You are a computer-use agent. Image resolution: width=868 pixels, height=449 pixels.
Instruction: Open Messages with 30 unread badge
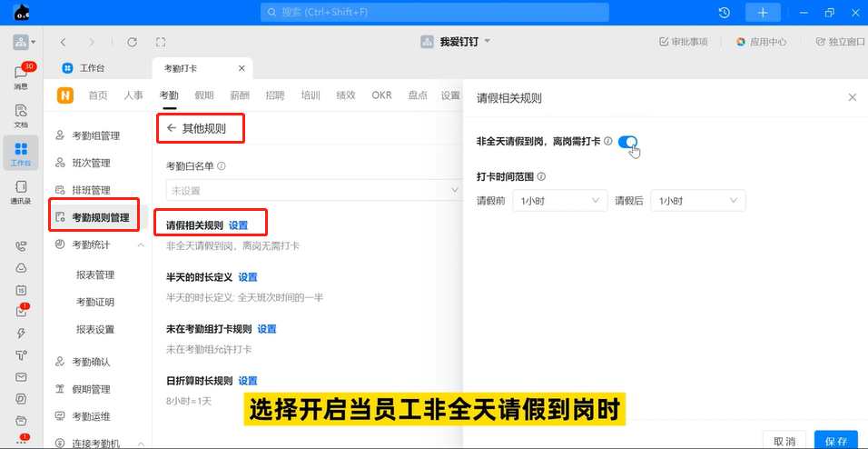(x=21, y=76)
